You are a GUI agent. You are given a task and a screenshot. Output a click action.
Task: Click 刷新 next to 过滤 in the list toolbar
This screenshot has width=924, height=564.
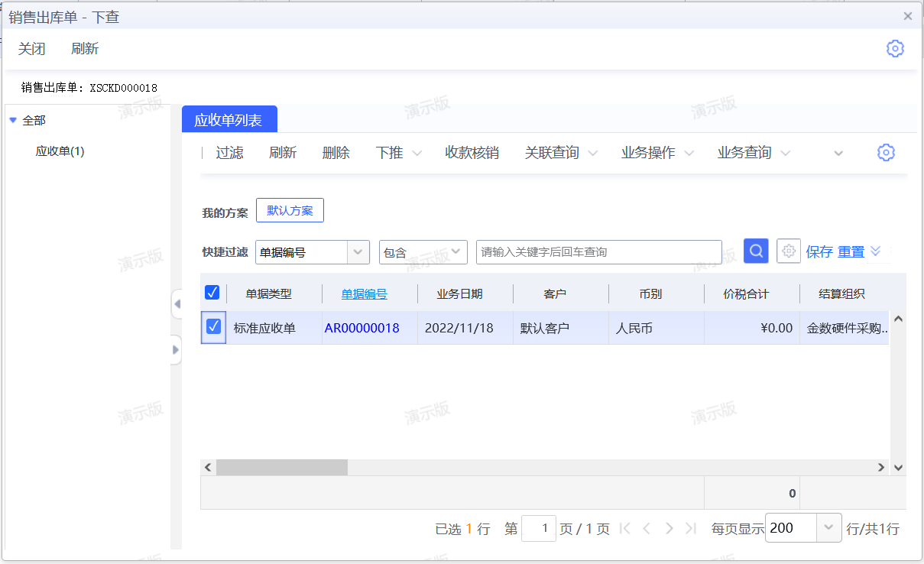click(x=283, y=153)
